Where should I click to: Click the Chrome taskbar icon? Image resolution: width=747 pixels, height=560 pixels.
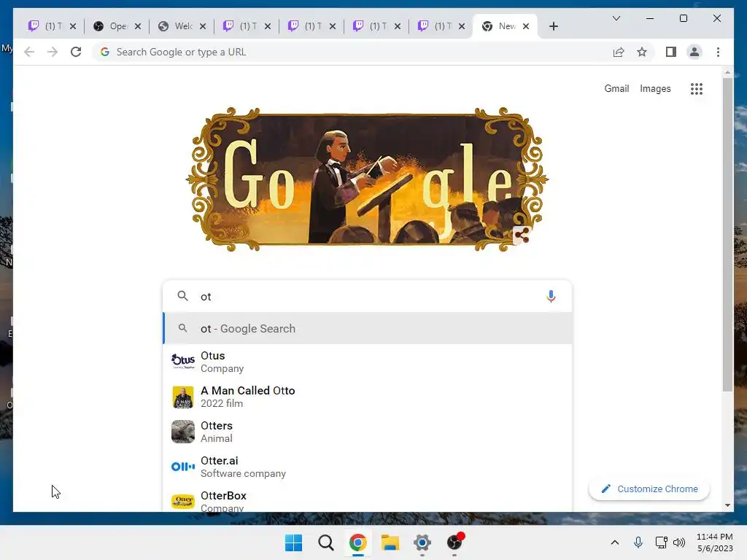coord(357,542)
